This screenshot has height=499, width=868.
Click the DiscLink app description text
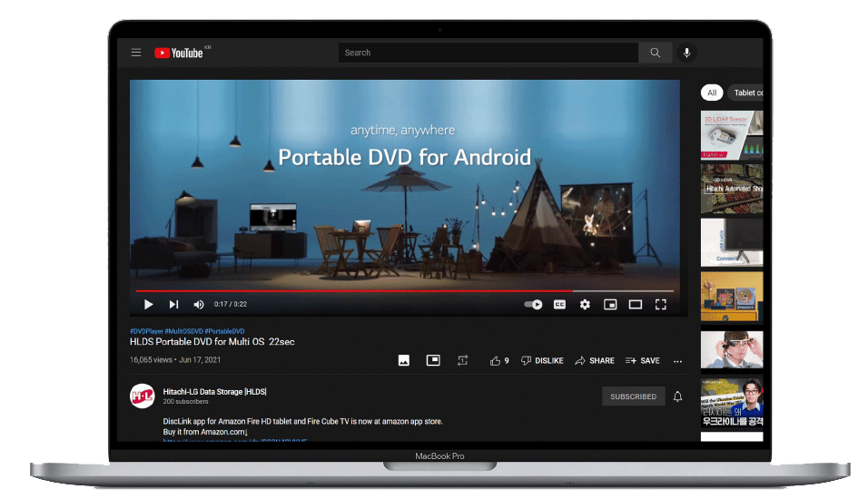click(303, 422)
